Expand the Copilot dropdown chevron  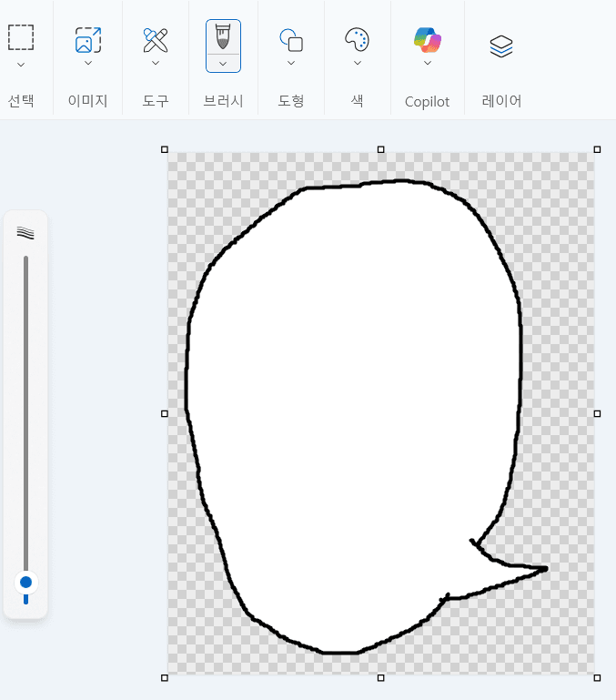pos(427,63)
